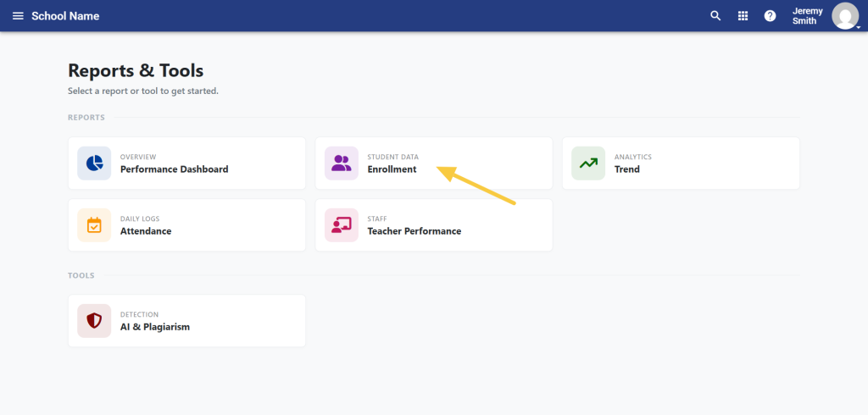This screenshot has height=415, width=868.
Task: Click the orange calendar Attendance icon
Action: [94, 225]
